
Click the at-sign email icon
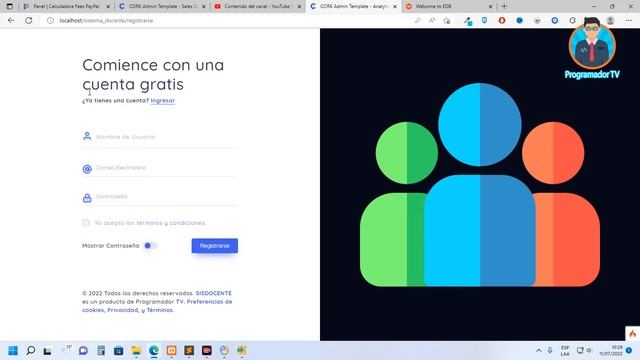(x=87, y=169)
